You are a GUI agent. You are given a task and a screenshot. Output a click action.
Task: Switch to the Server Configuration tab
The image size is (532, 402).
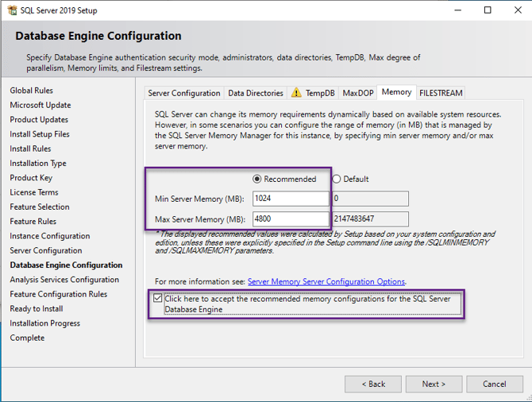(x=184, y=93)
